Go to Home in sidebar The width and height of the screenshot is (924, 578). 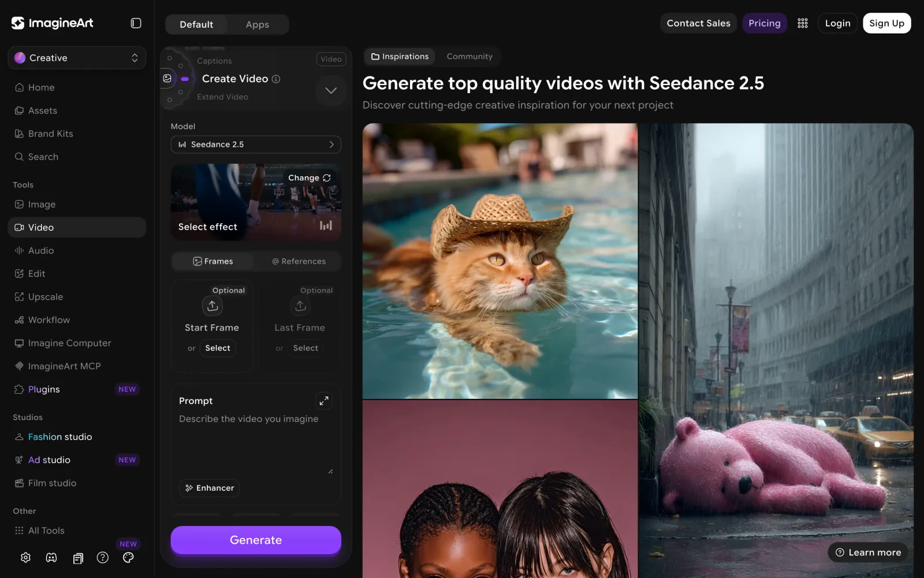pos(77,87)
